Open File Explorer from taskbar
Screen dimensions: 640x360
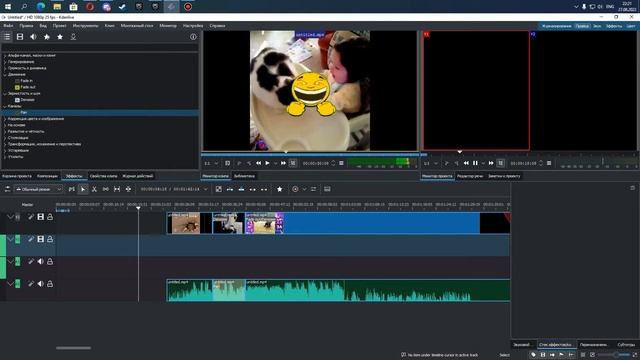57,7
